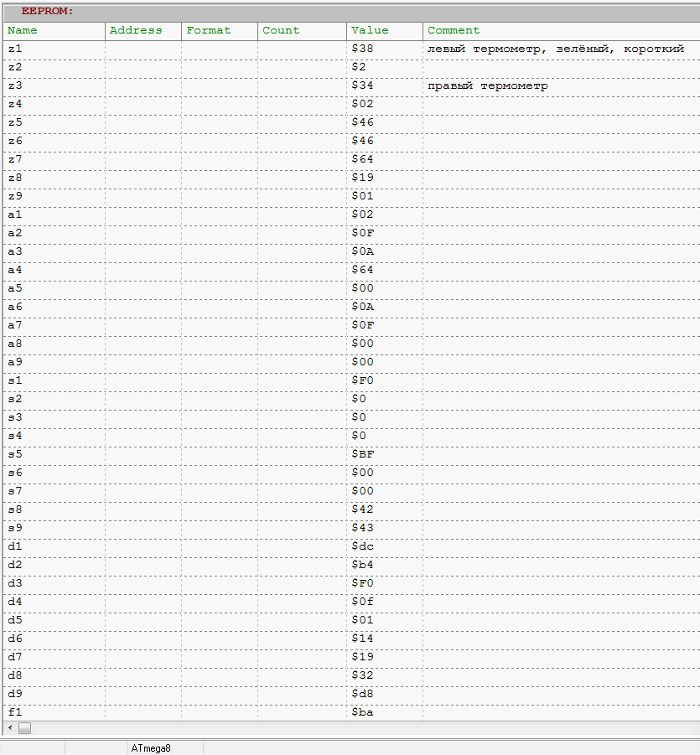Select the d9 row name

click(15, 694)
